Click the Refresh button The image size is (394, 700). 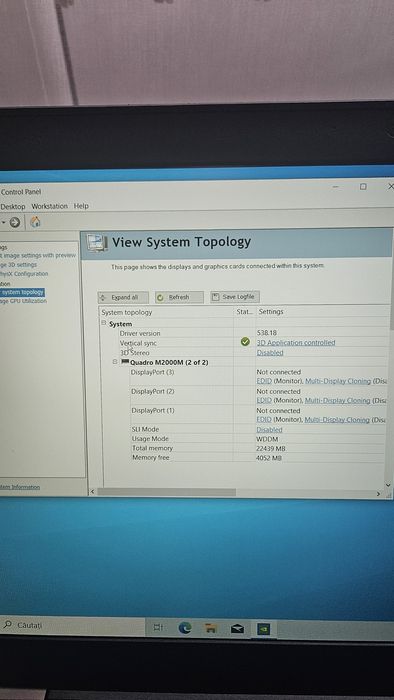179,297
